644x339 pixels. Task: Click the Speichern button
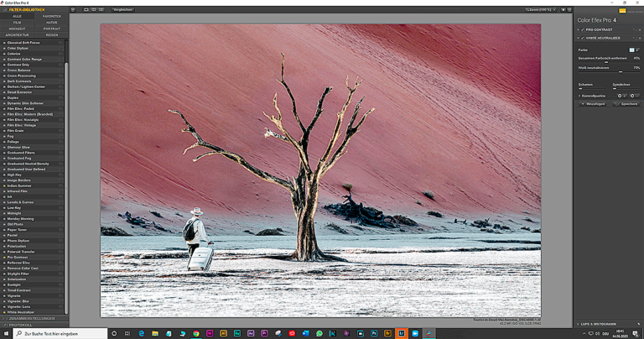pos(626,104)
